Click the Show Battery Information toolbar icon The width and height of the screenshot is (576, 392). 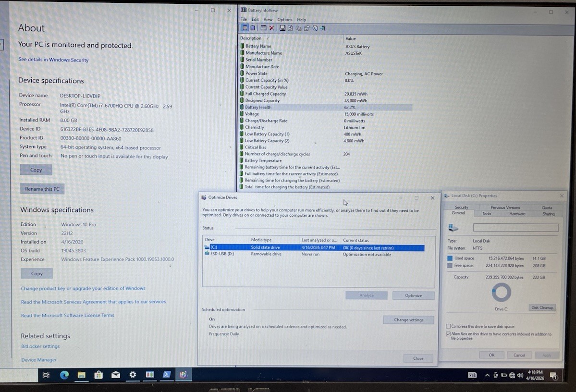245,28
